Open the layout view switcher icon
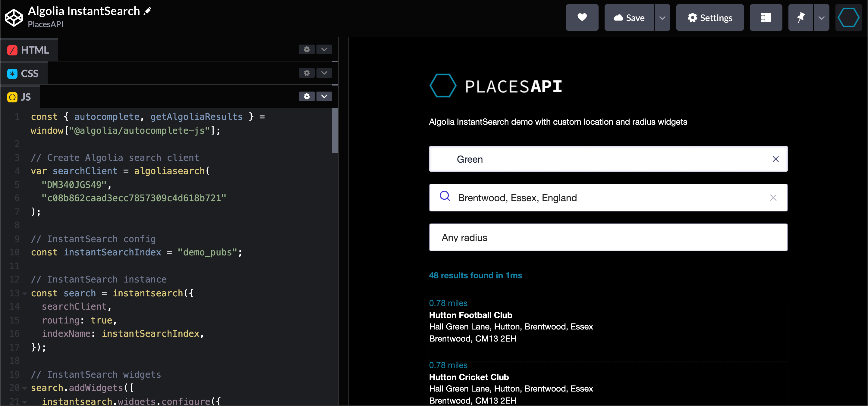 [766, 17]
